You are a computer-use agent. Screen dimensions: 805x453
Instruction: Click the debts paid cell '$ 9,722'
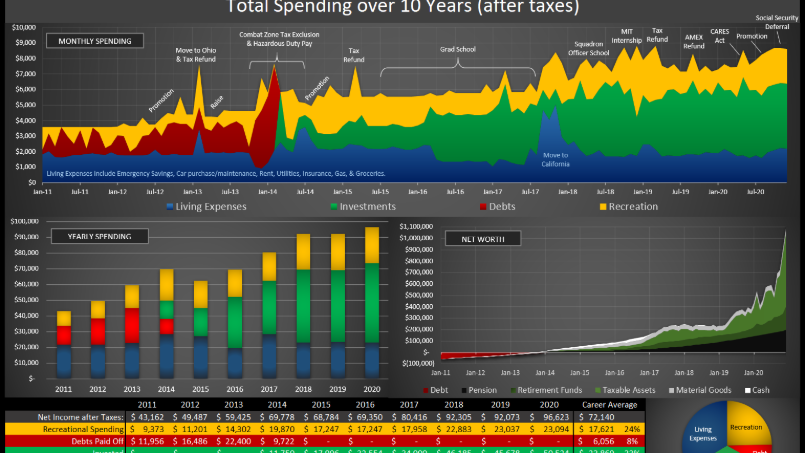pos(277,441)
